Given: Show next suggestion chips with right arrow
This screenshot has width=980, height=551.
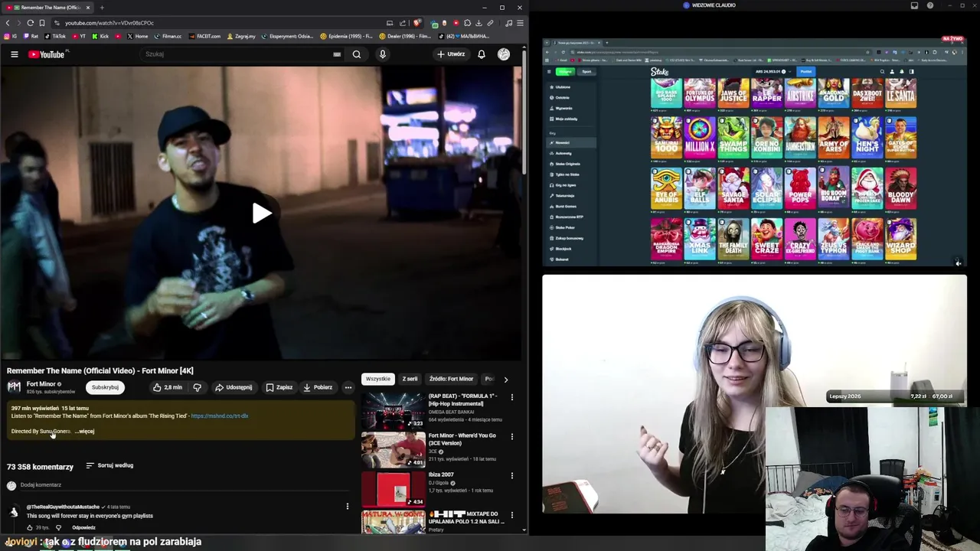Looking at the screenshot, I should (x=505, y=379).
